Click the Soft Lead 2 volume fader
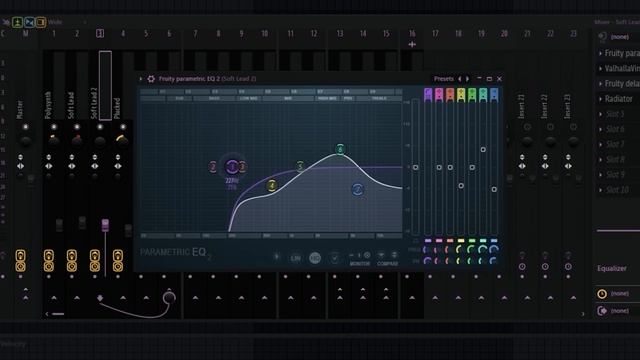Image resolution: width=640 pixels, height=360 pixels. [105, 225]
